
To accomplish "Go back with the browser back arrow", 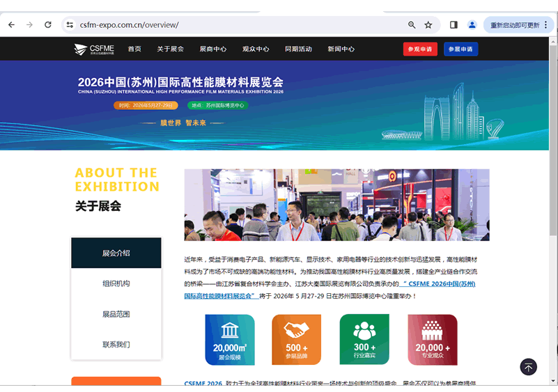I will point(11,25).
